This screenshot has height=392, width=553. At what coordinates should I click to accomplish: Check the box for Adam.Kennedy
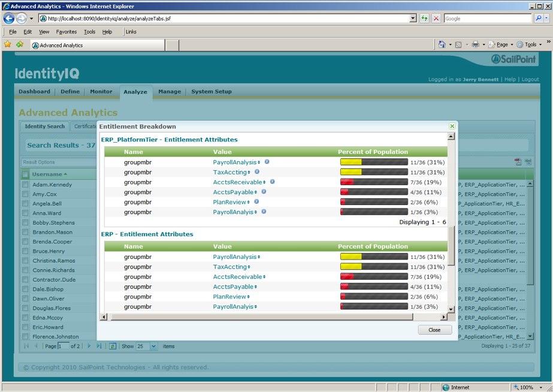(25, 185)
